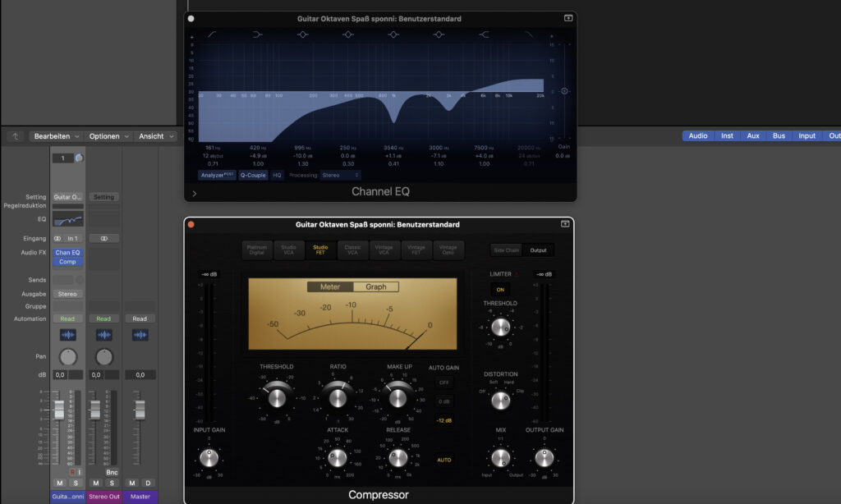Set Auto Gain to OFF
Image resolution: width=841 pixels, height=504 pixels.
point(443,383)
